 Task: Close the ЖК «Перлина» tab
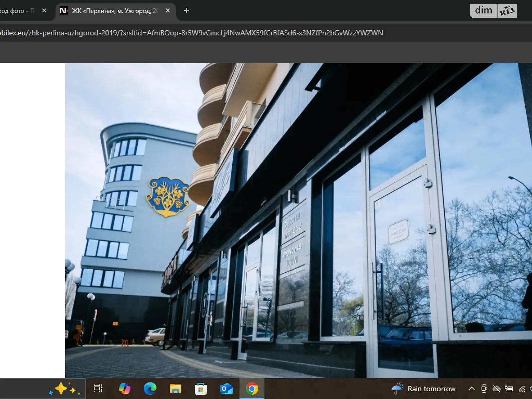tap(168, 11)
